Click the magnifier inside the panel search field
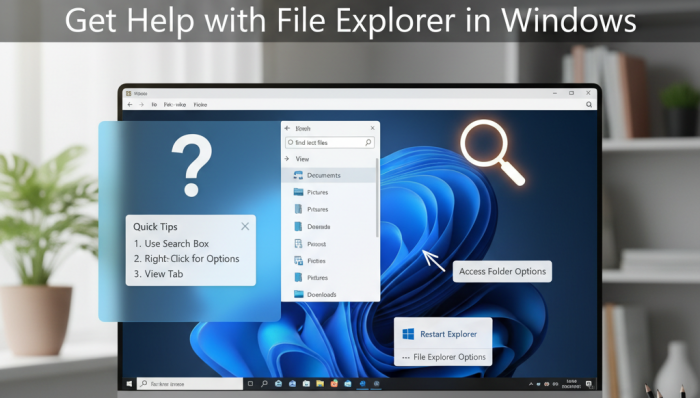 (x=368, y=142)
